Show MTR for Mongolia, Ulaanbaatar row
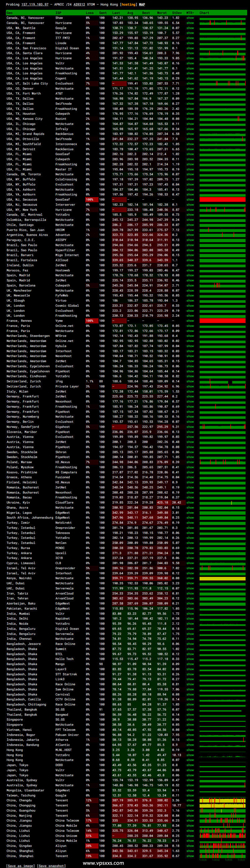250x868 pixels. click(190, 790)
